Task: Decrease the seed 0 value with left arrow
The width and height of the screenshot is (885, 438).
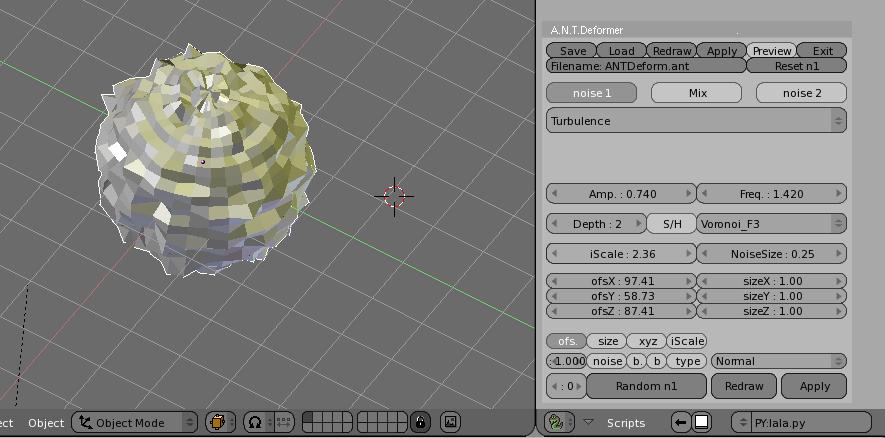Action: (x=554, y=386)
